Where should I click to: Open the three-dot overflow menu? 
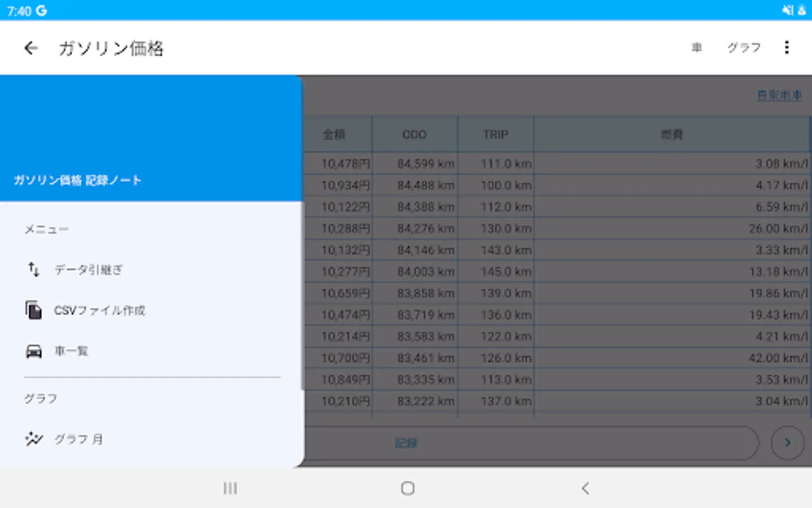click(787, 47)
